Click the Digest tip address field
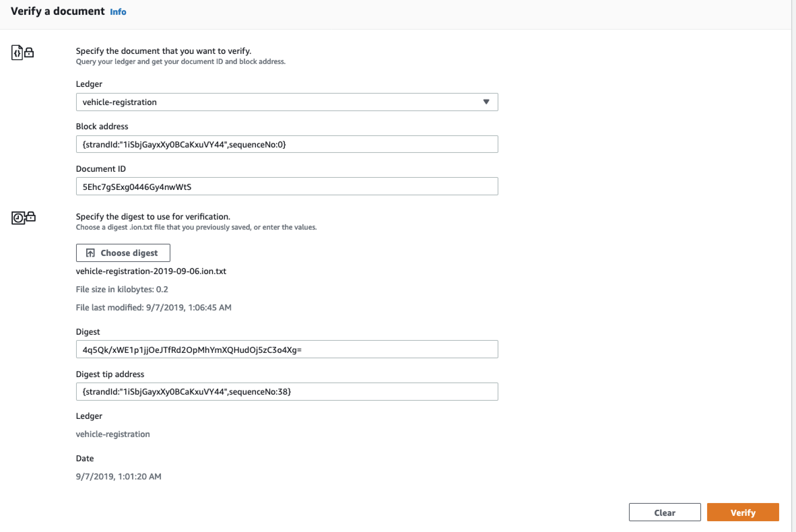Screen dimensions: 796x532 (x=287, y=392)
